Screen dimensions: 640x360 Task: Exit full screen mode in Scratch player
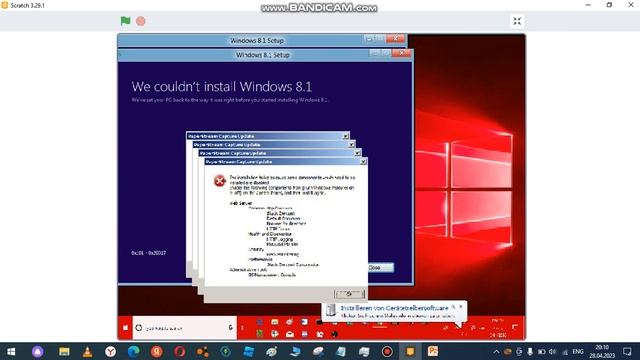517,21
